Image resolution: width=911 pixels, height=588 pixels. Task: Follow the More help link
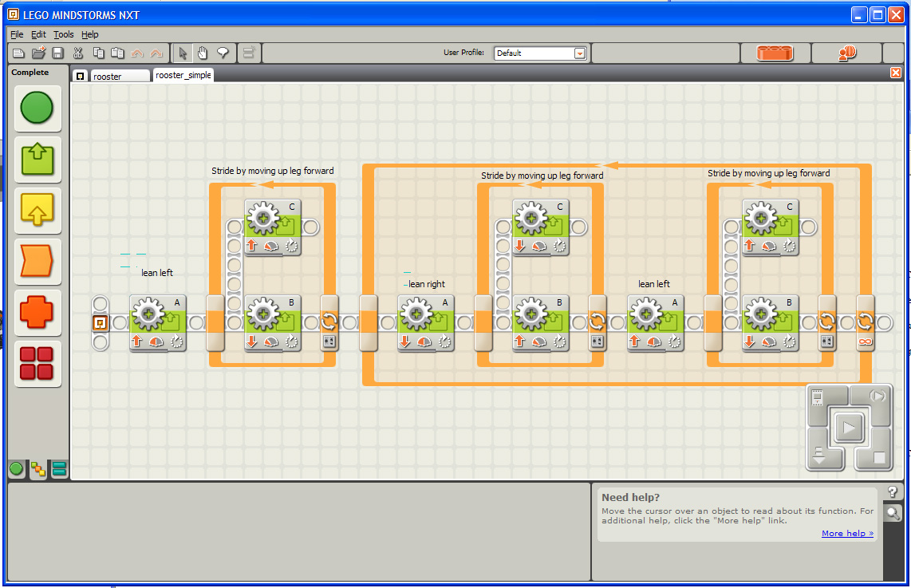coord(847,534)
